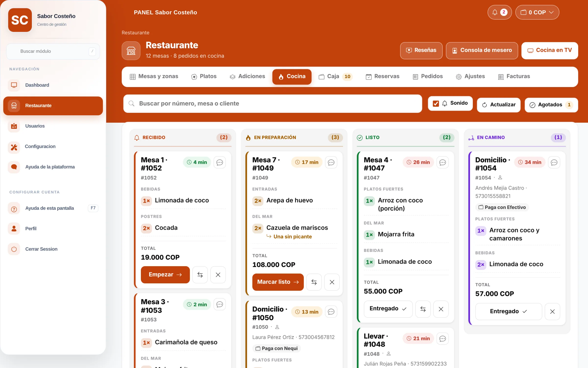Mark Domicilio #1054 as Entregado

click(x=508, y=312)
